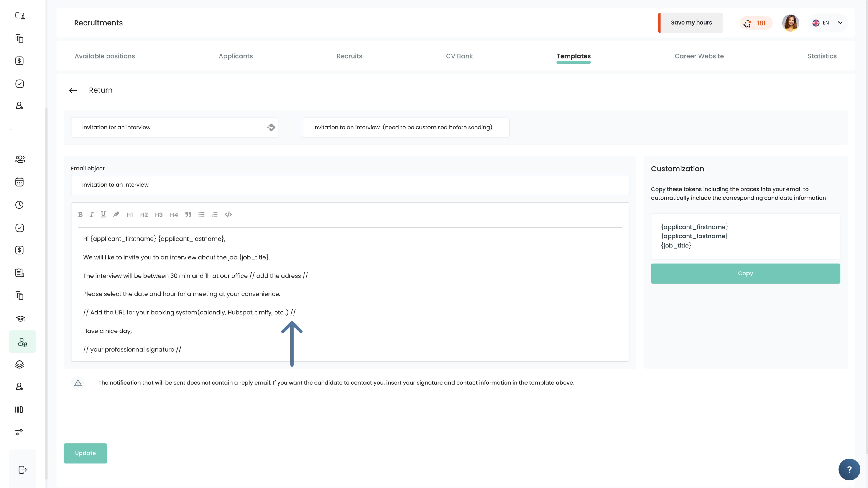Open the receipt document icon in the sidebar
The image size is (868, 488).
coord(20,273)
